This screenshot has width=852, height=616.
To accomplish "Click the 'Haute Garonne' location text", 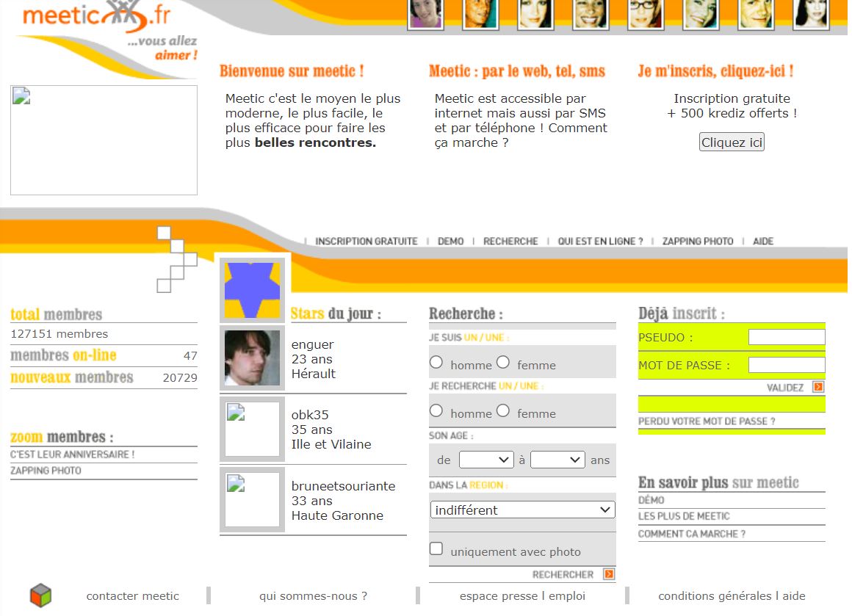I will coord(337,515).
